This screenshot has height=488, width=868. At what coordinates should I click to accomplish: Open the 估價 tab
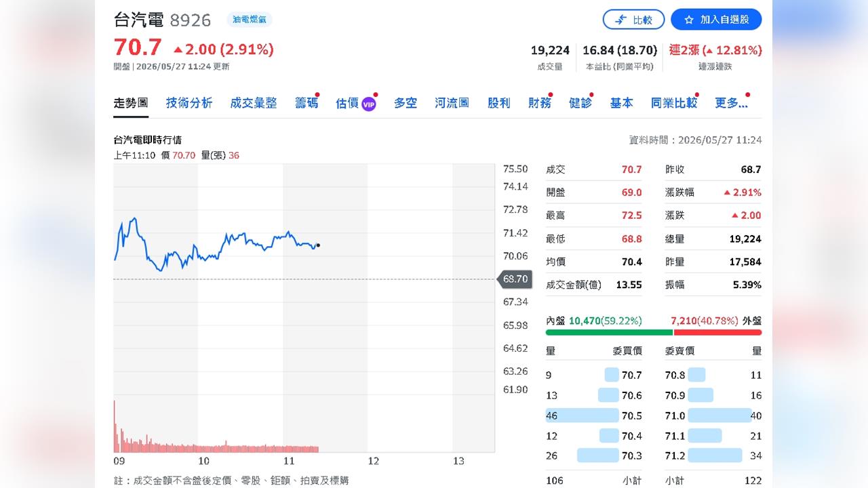347,103
